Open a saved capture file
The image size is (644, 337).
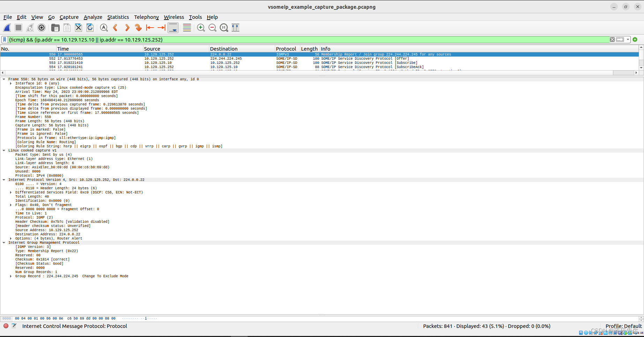(55, 28)
